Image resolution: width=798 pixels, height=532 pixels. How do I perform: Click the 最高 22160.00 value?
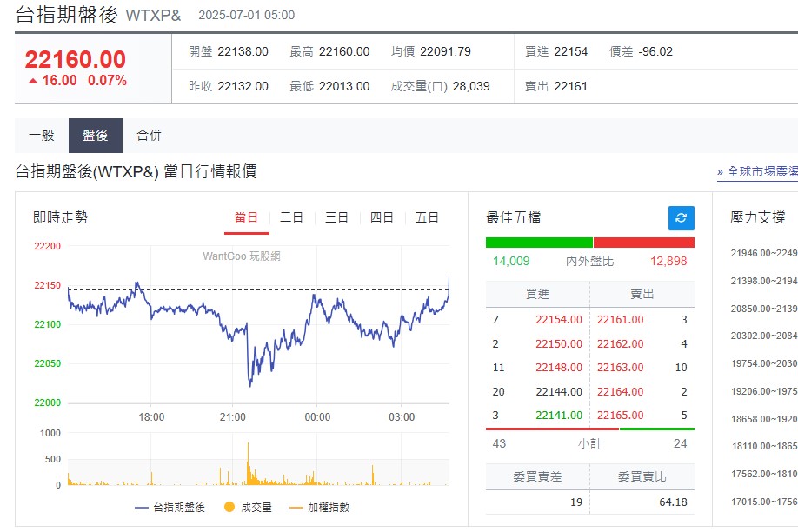[x=344, y=52]
